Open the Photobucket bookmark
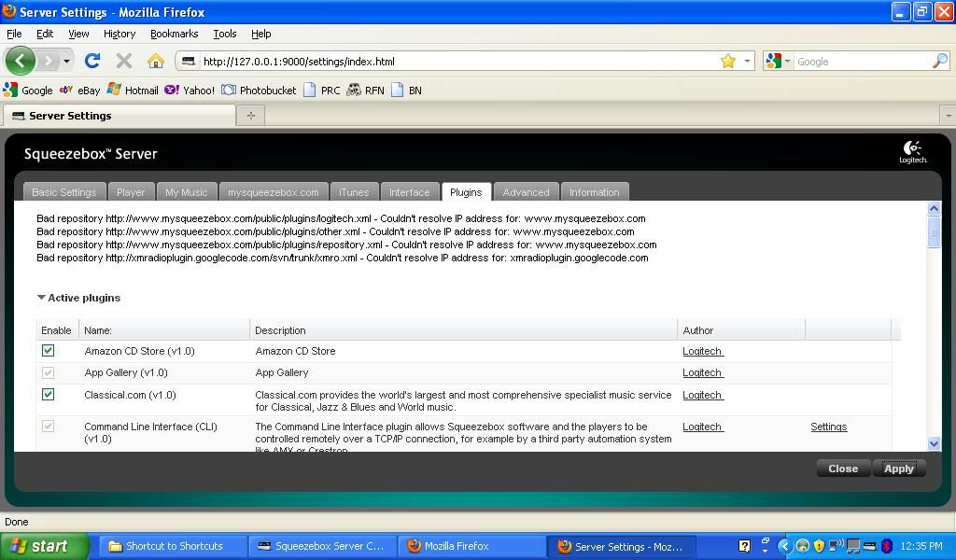 (x=259, y=91)
